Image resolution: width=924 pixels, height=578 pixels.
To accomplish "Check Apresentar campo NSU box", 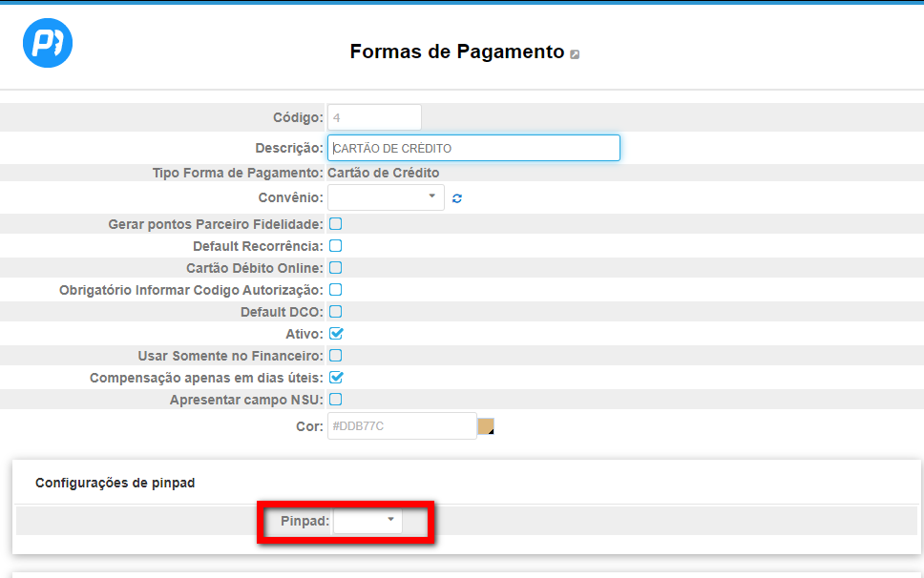I will click(335, 400).
